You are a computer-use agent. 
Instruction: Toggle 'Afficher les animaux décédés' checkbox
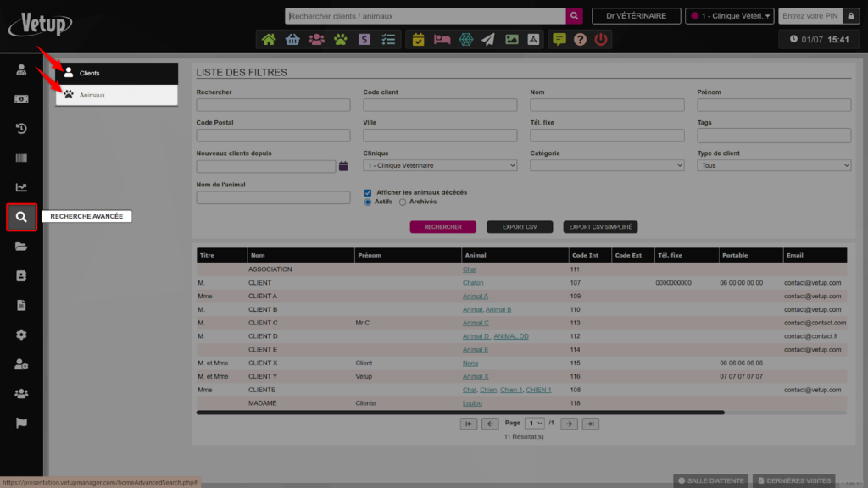tap(368, 192)
